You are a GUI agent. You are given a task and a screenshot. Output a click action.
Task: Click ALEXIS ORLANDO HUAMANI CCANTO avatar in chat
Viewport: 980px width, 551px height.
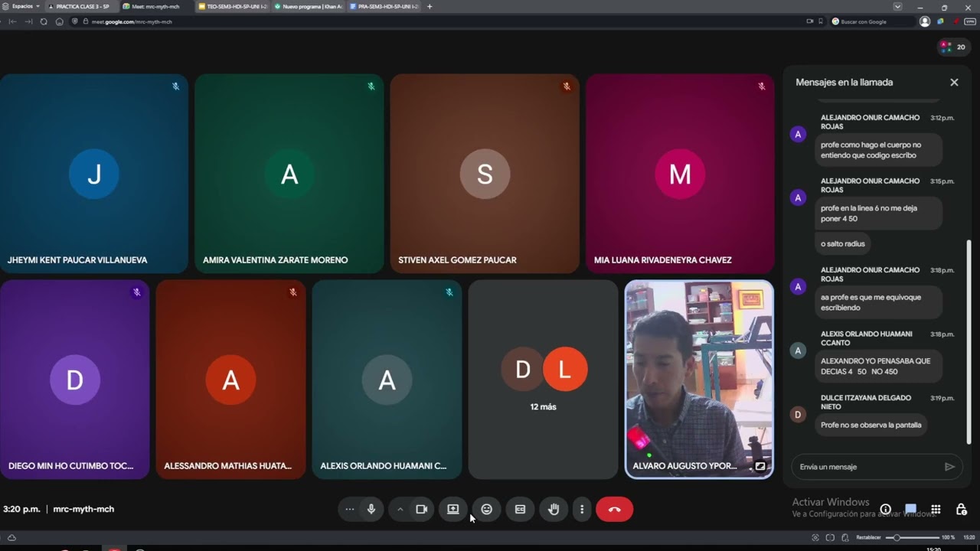click(798, 350)
